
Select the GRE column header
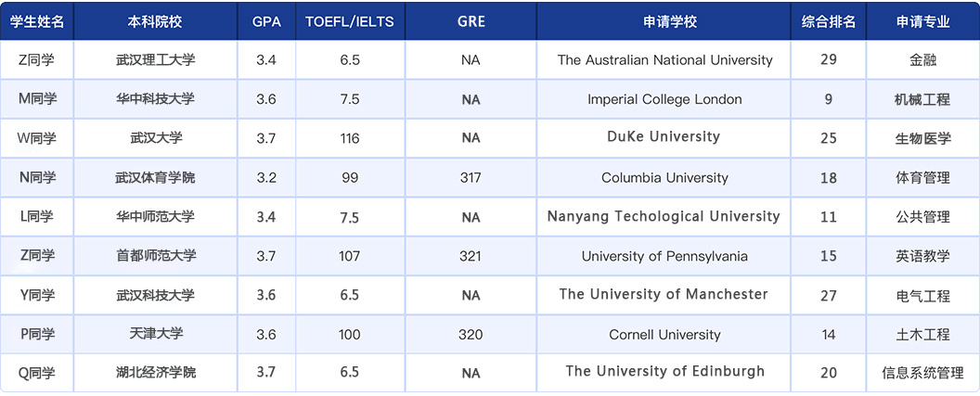click(x=471, y=21)
